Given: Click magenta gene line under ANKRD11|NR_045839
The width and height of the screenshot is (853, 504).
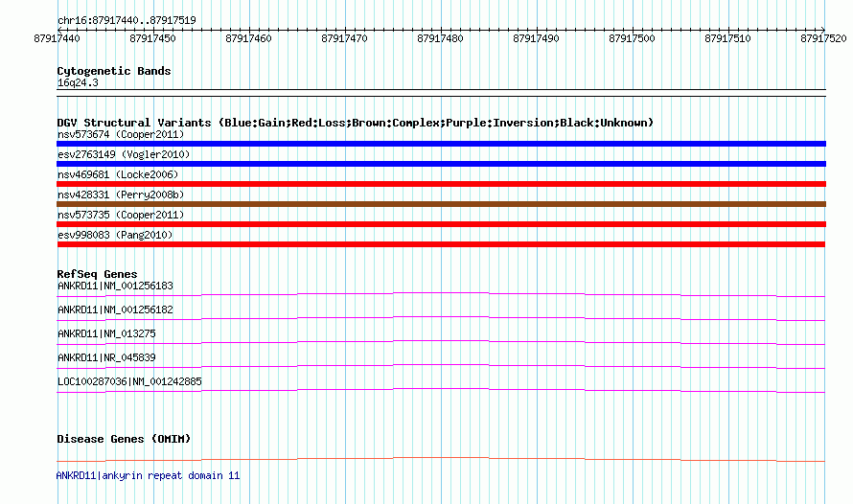Looking at the screenshot, I should pyautogui.click(x=441, y=366).
